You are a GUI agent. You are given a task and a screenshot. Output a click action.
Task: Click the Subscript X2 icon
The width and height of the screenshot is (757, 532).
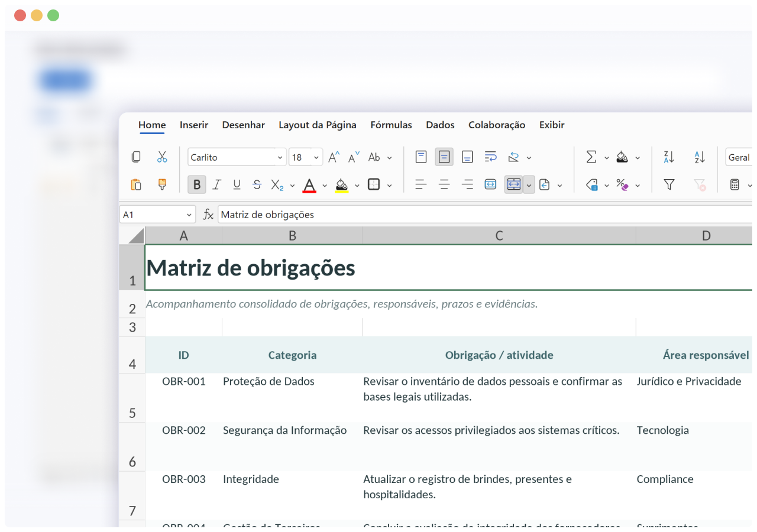277,184
